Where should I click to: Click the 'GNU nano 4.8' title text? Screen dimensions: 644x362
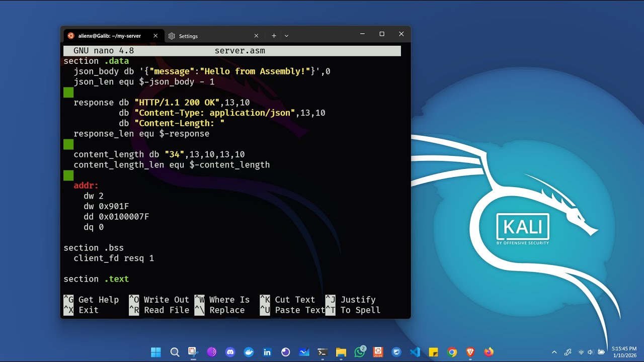(104, 51)
